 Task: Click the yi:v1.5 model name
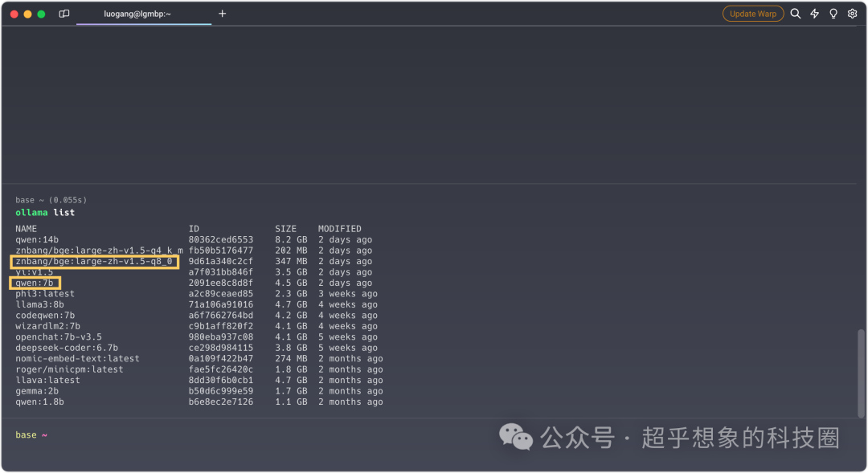35,272
